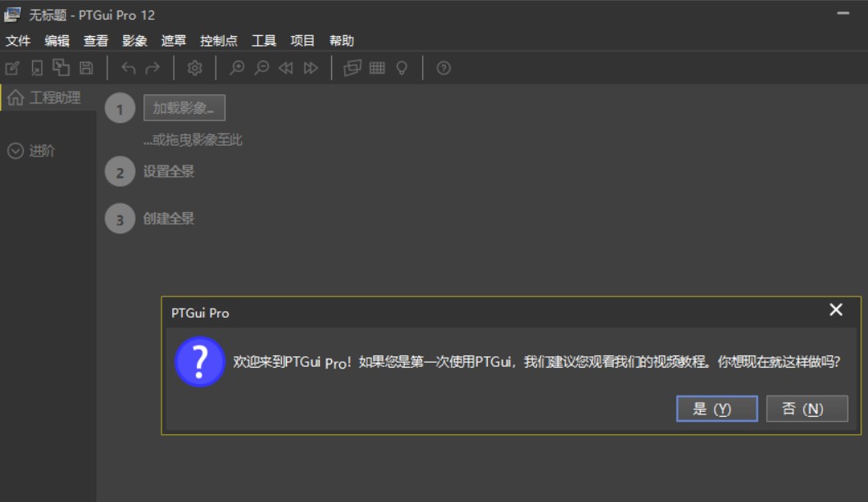Viewport: 868px width, 502px height.
Task: Click the 设置全景 step label
Action: pyautogui.click(x=169, y=171)
